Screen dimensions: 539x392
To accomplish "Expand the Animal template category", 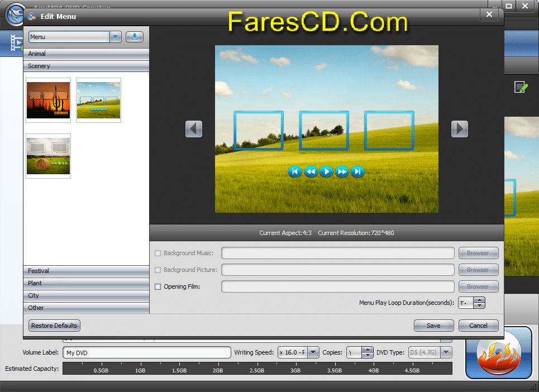I will (86, 54).
